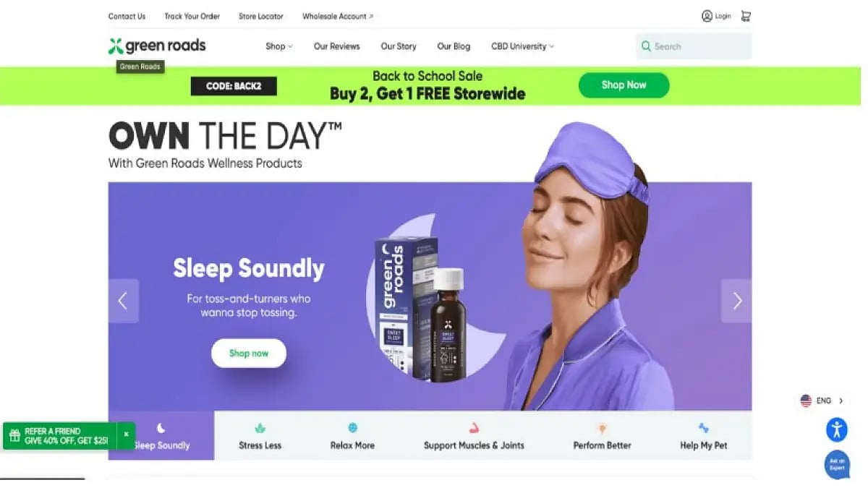The image size is (868, 488).
Task: Open the shopping cart icon
Action: click(x=746, y=16)
